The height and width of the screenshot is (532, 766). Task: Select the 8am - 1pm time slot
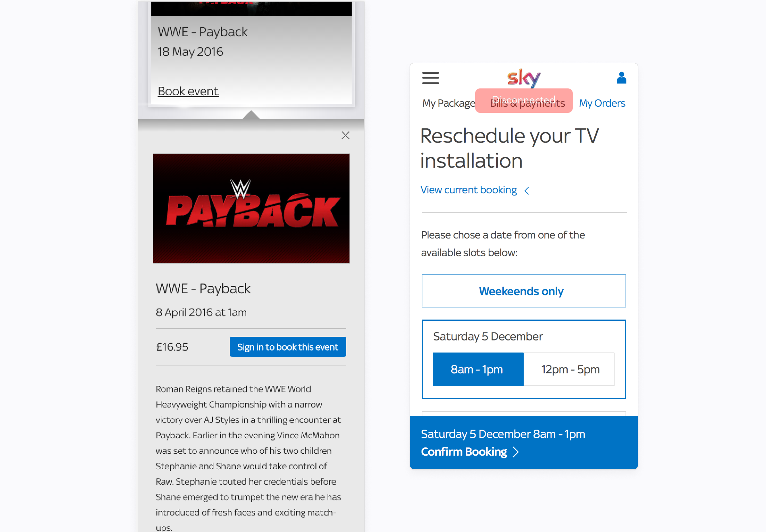point(477,368)
